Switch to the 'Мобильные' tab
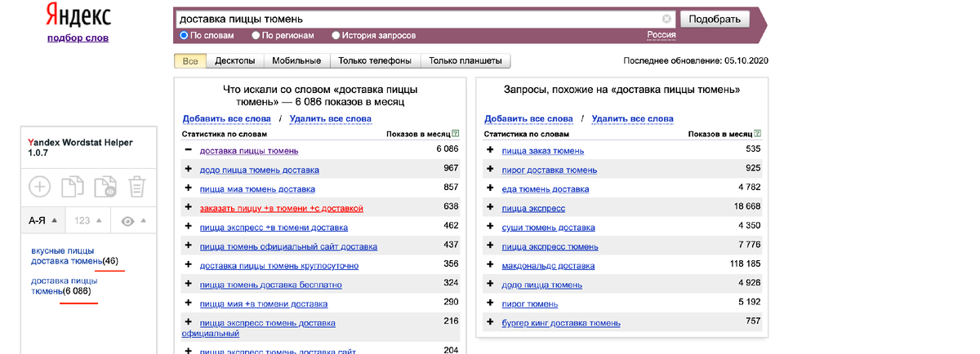Image resolution: width=980 pixels, height=354 pixels. [x=296, y=61]
